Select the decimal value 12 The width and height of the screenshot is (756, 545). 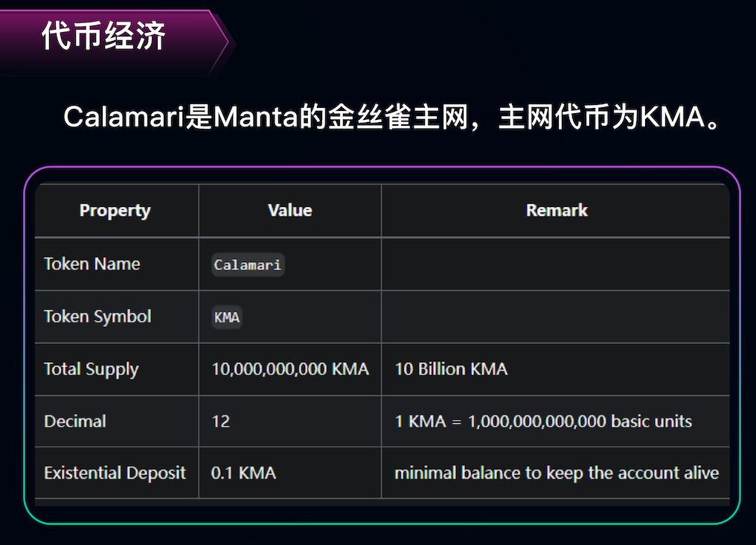[221, 421]
